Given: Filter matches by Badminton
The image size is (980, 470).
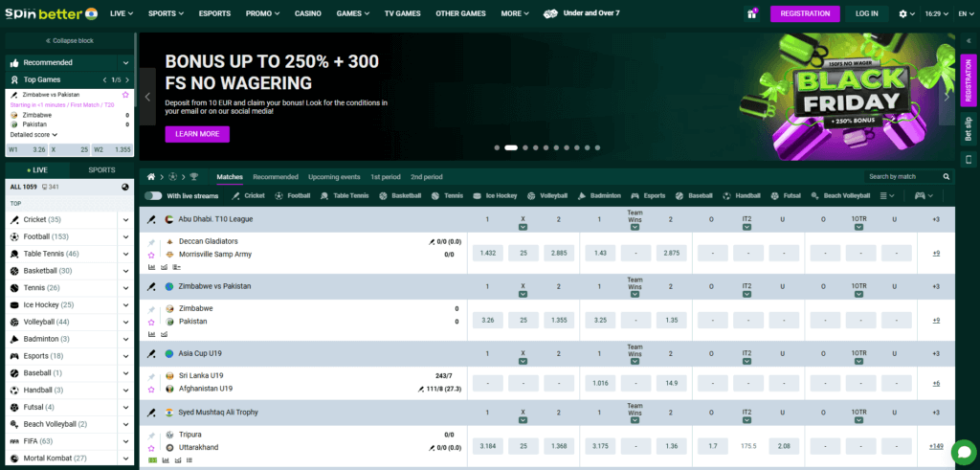Looking at the screenshot, I should 599,195.
